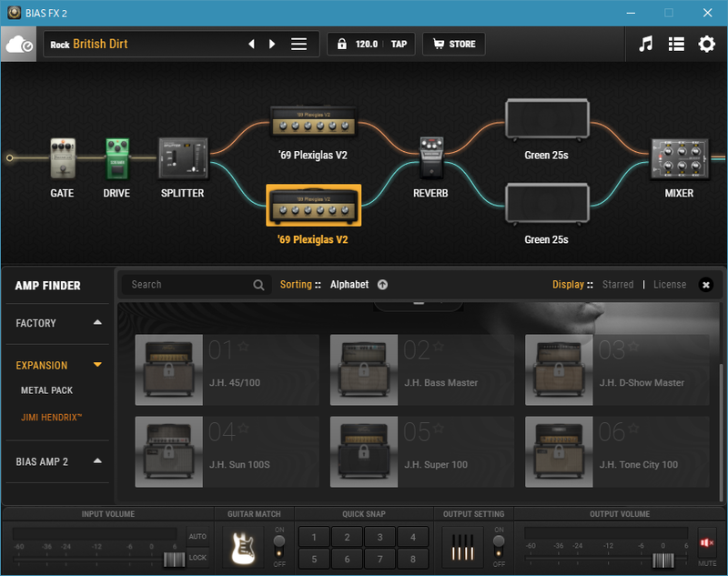Screen dimensions: 728x576
Task: Select Quick Snap 2
Action: pyautogui.click(x=347, y=537)
